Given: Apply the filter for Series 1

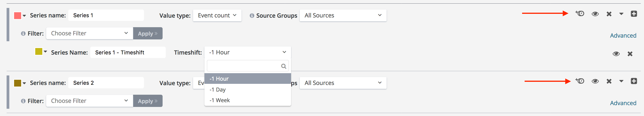Looking at the screenshot, I should (148, 34).
